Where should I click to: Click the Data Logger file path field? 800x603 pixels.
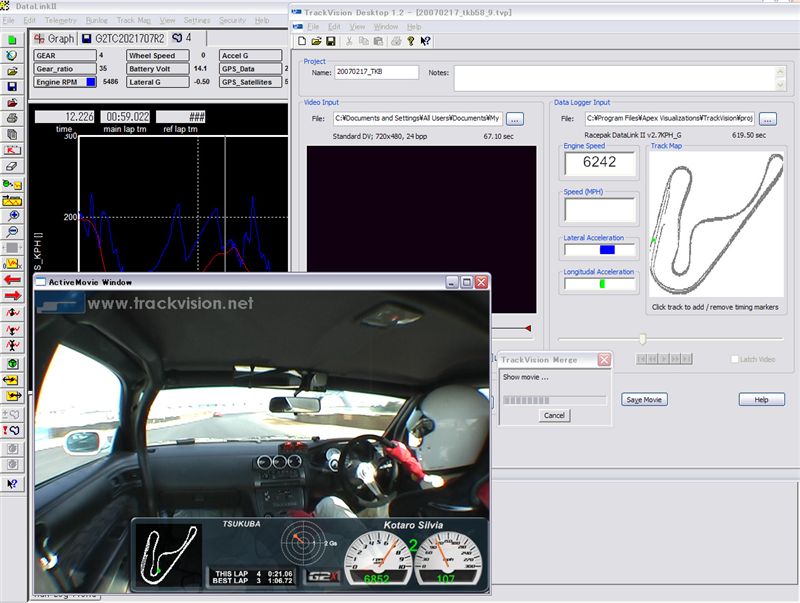pos(670,119)
